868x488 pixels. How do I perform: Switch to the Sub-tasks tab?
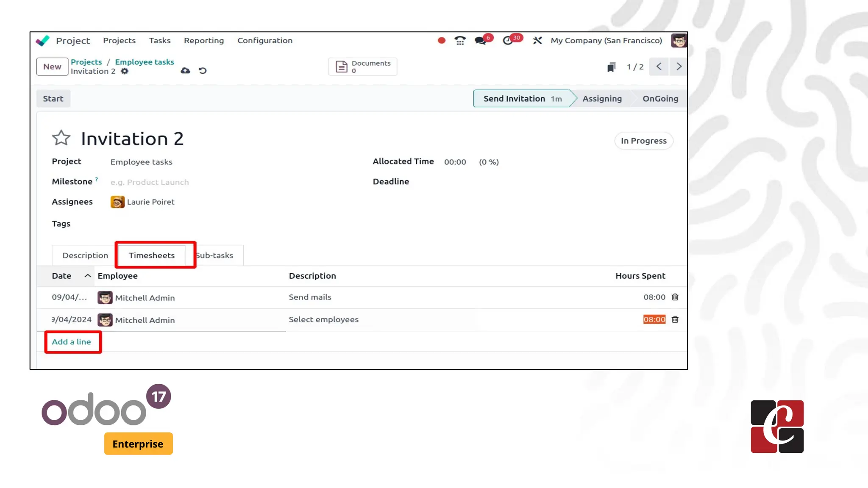point(215,255)
